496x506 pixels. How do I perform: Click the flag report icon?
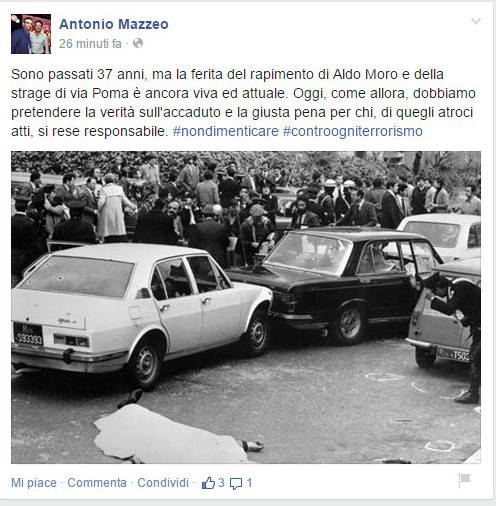(x=464, y=480)
